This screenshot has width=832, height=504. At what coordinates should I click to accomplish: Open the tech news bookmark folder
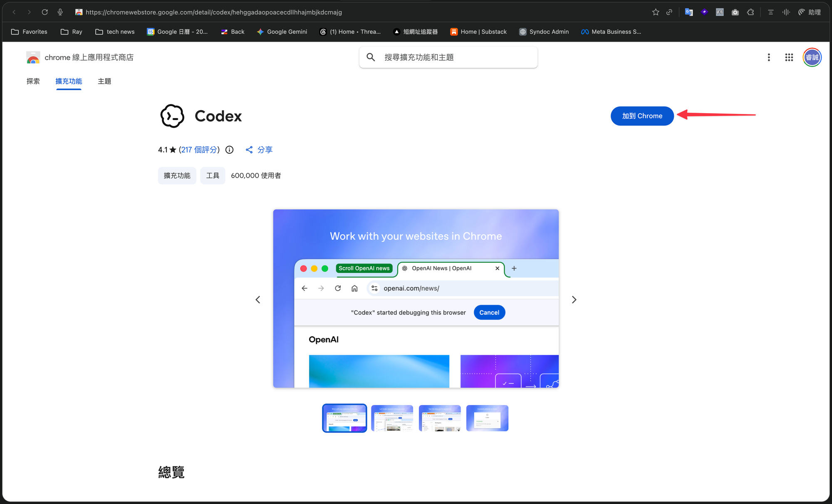click(115, 32)
